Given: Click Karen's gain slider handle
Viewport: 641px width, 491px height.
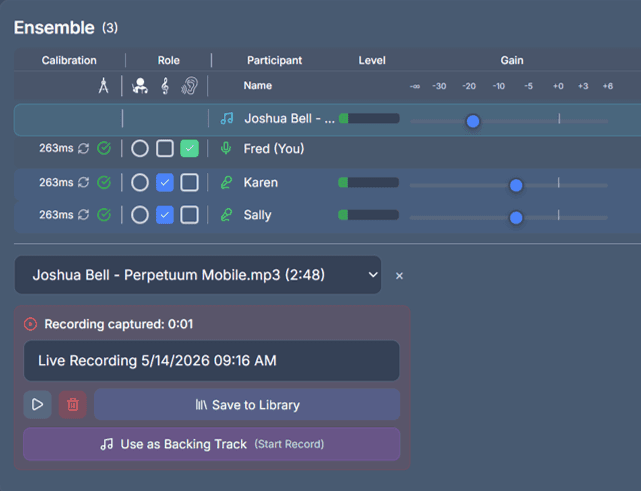Looking at the screenshot, I should click(516, 185).
